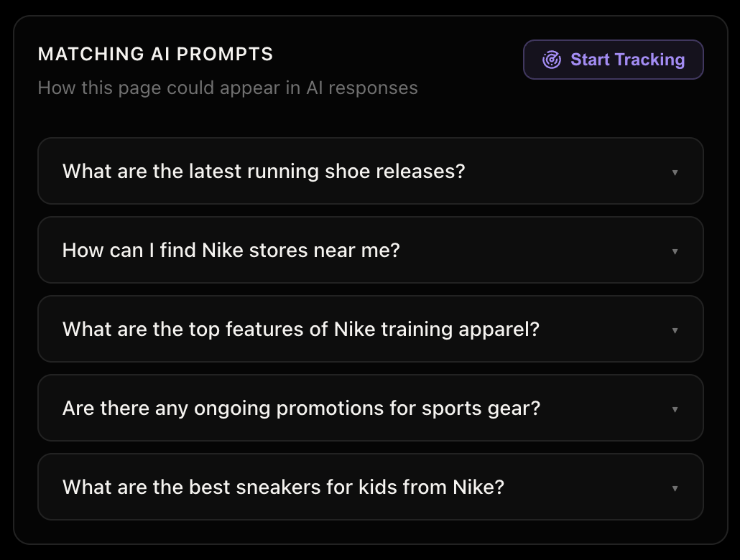Expand the ongoing promotions for sports gear card

pyautogui.click(x=370, y=408)
